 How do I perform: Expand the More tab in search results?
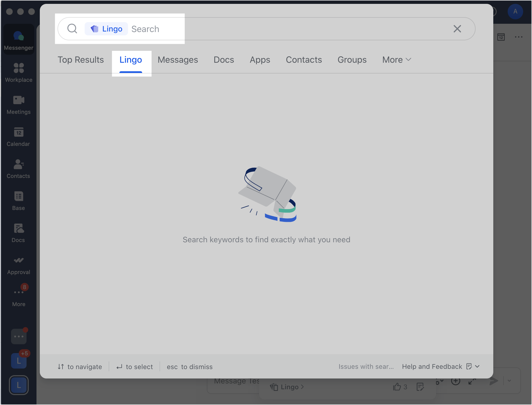click(x=397, y=60)
